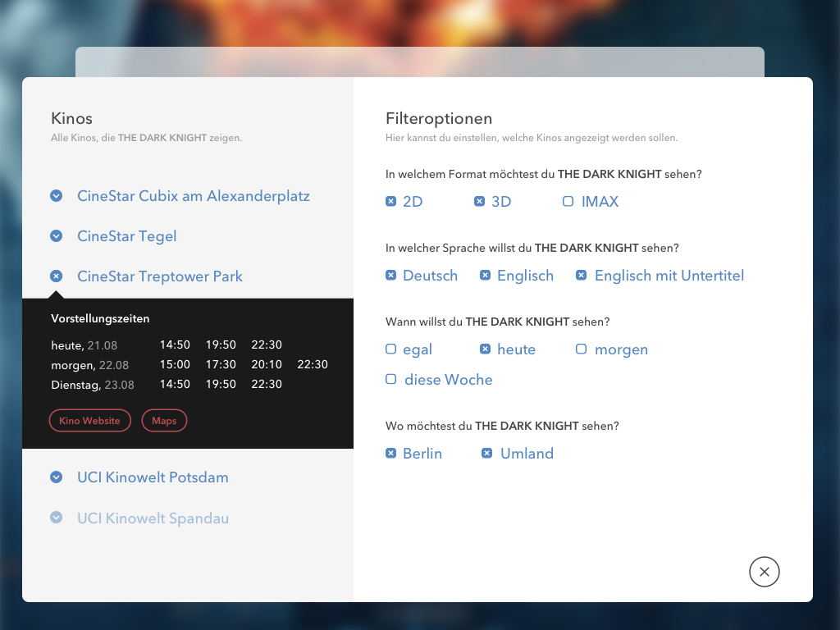Collapse CineStar Treptower Park with x icon

tap(57, 276)
